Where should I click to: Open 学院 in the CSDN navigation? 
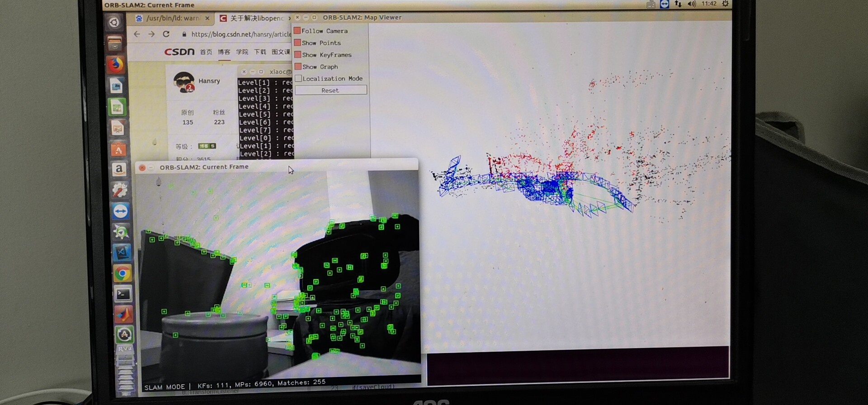[x=242, y=52]
